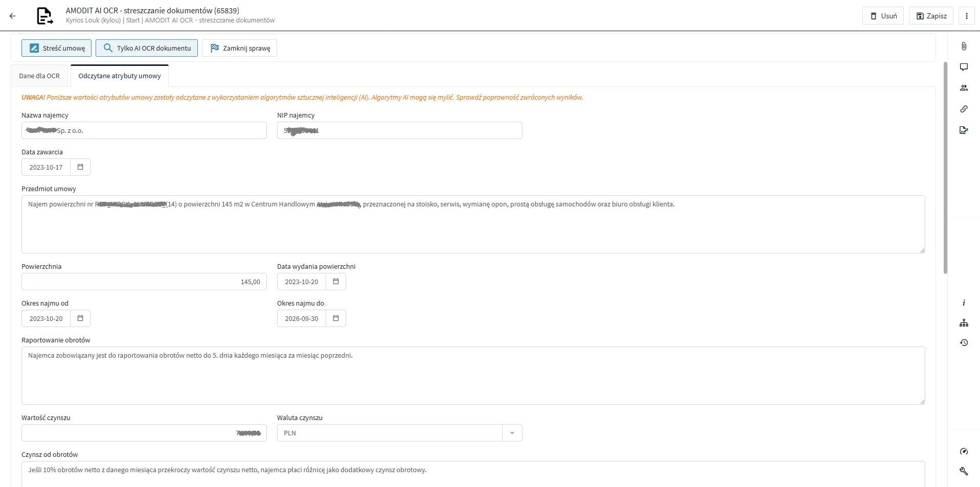This screenshot has height=487, width=980.
Task: Click the Data zawarcia date field
Action: point(46,167)
